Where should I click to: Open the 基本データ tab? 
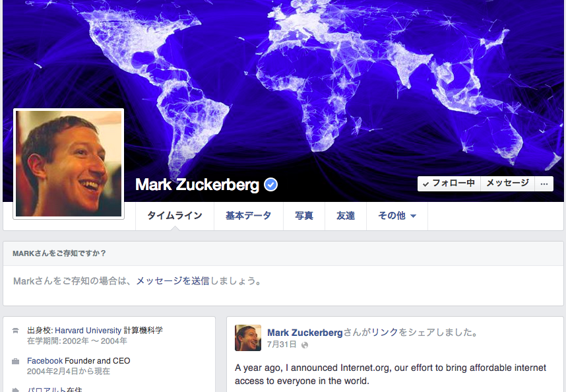click(248, 216)
